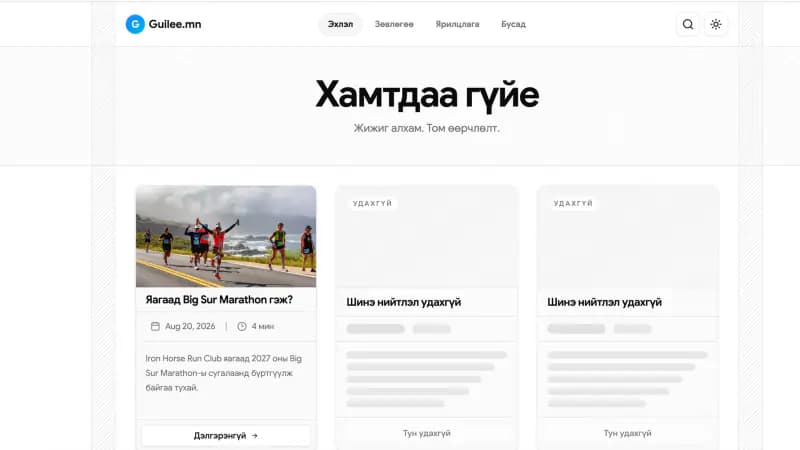
Task: Click the Жижиг алхам. Том өөрчлөлт. subtitle
Action: coord(427,128)
